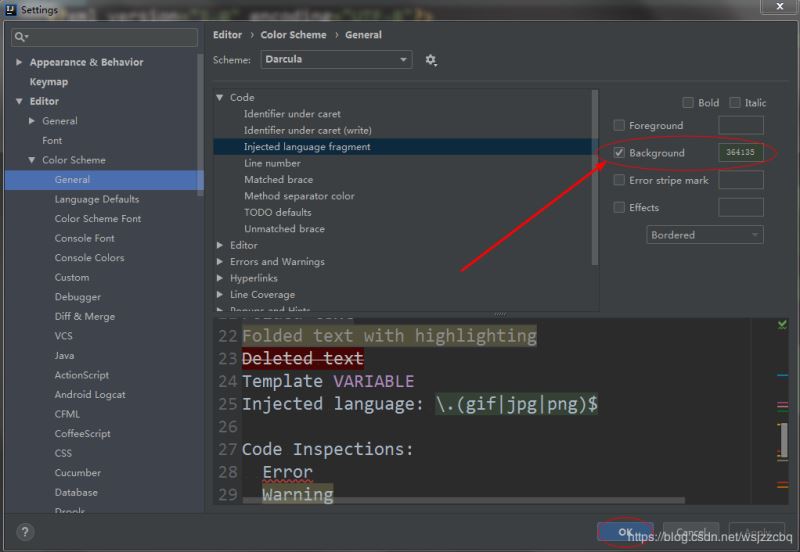
Task: Open help with the question mark icon
Action: pyautogui.click(x=25, y=532)
